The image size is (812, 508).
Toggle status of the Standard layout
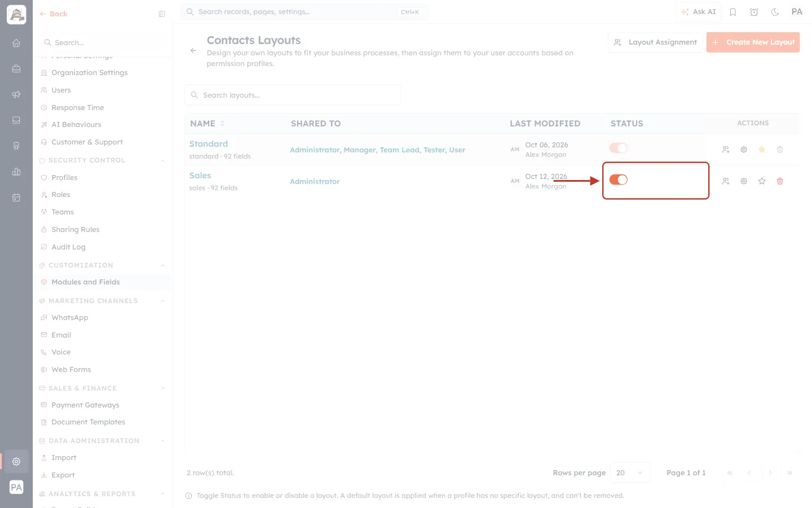619,148
